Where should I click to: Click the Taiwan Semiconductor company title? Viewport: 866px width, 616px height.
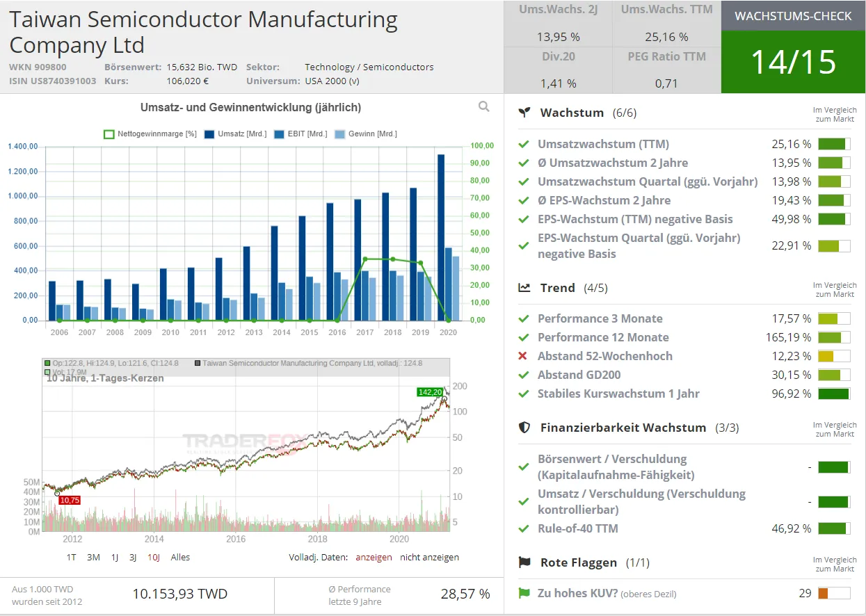203,32
